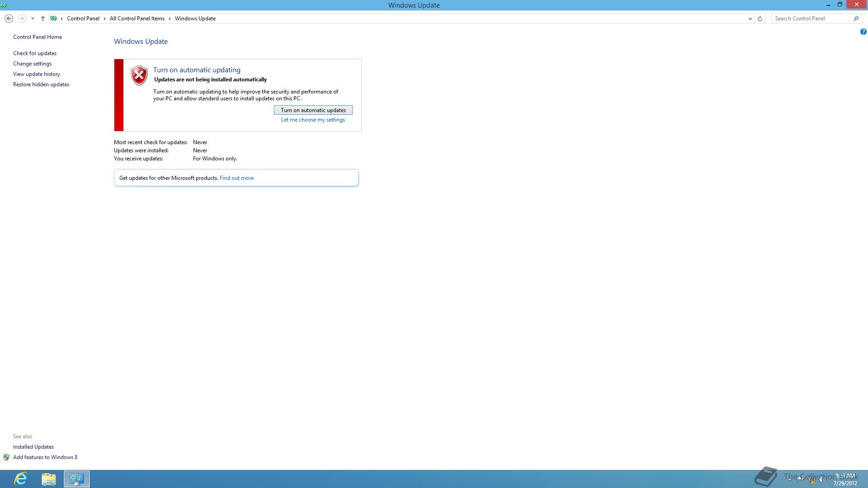Open View update history in sidebar
Image resolution: width=868 pixels, height=488 pixels.
click(37, 74)
